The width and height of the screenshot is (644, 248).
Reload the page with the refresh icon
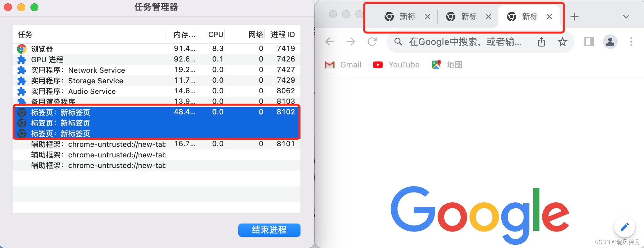(372, 42)
